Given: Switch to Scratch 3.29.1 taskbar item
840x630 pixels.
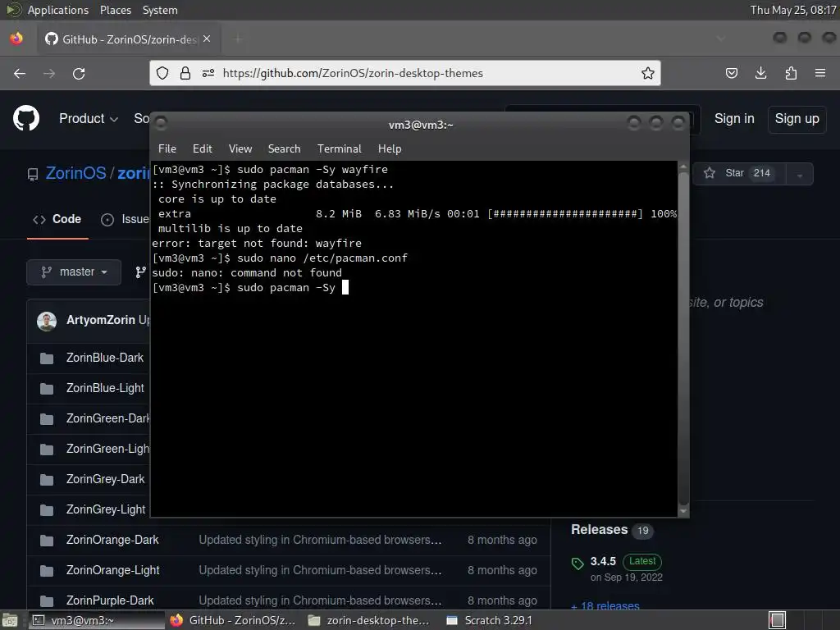Looking at the screenshot, I should click(490, 620).
